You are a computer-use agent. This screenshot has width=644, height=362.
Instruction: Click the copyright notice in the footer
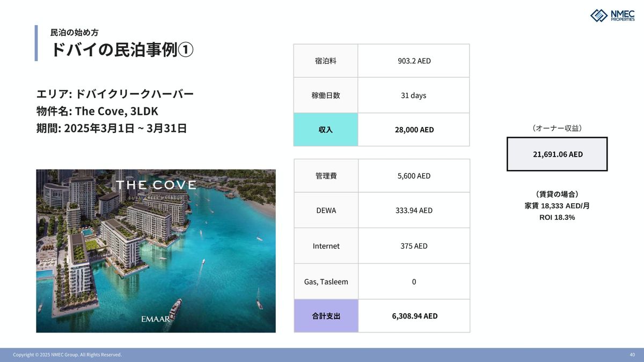tap(67, 354)
